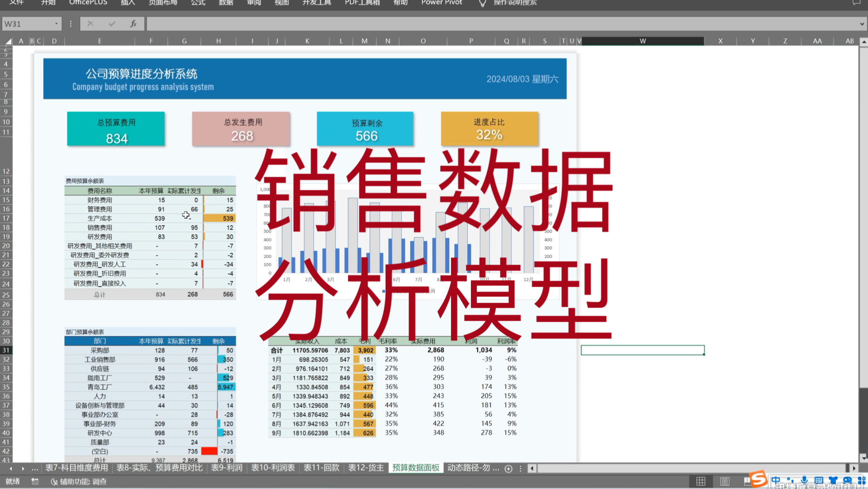Add a new sheet with the plus icon

coord(509,469)
